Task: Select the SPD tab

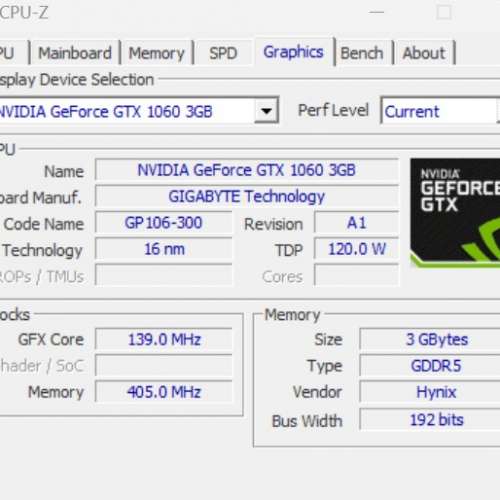Action: 223,53
